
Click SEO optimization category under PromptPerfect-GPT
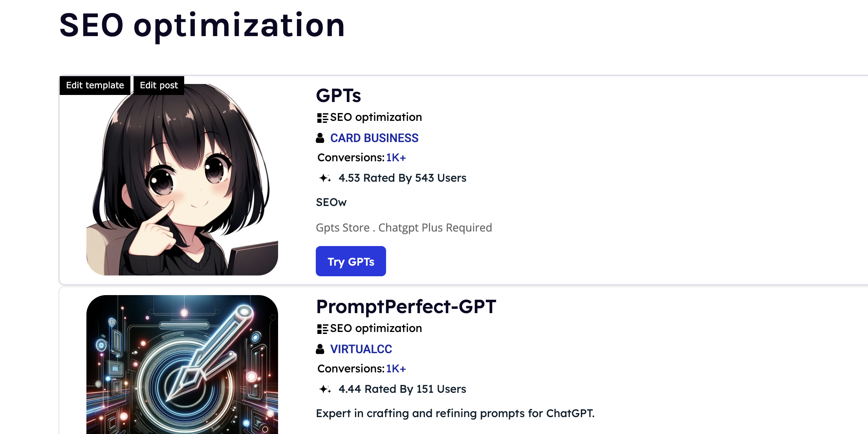[x=376, y=328]
